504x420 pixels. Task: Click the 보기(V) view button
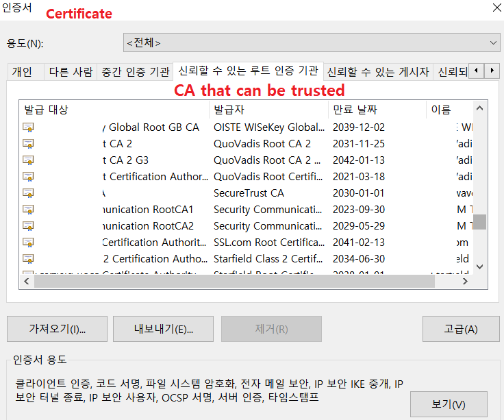tap(449, 404)
